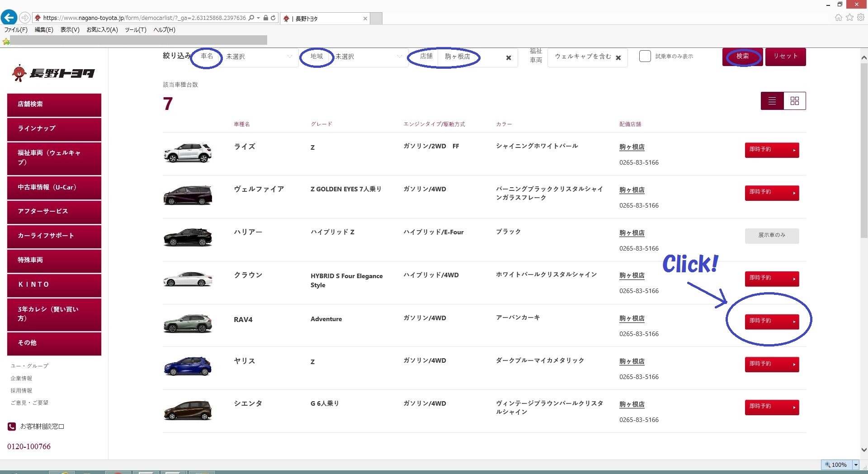Open その他 sidebar item

point(54,343)
